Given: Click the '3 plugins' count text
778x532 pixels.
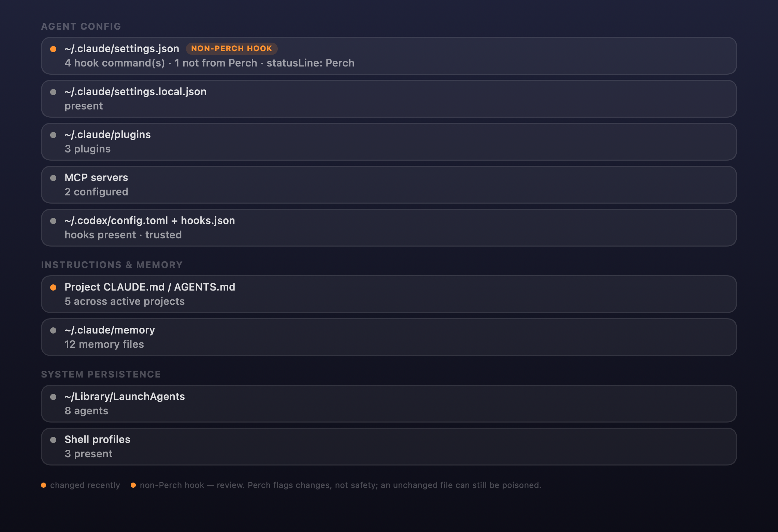Looking at the screenshot, I should [x=88, y=149].
